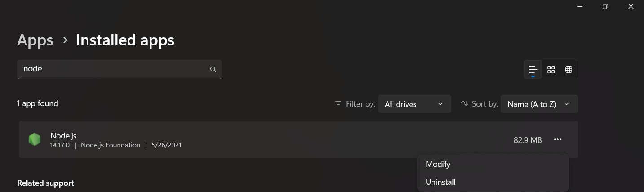Click the breadcrumb chevron after Apps
The image size is (644, 192).
click(65, 40)
